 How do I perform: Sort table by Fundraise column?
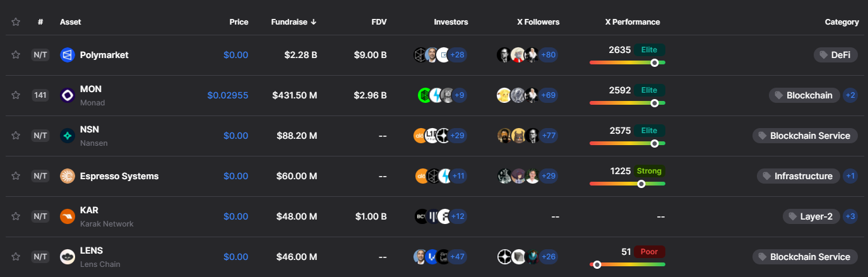(x=294, y=22)
